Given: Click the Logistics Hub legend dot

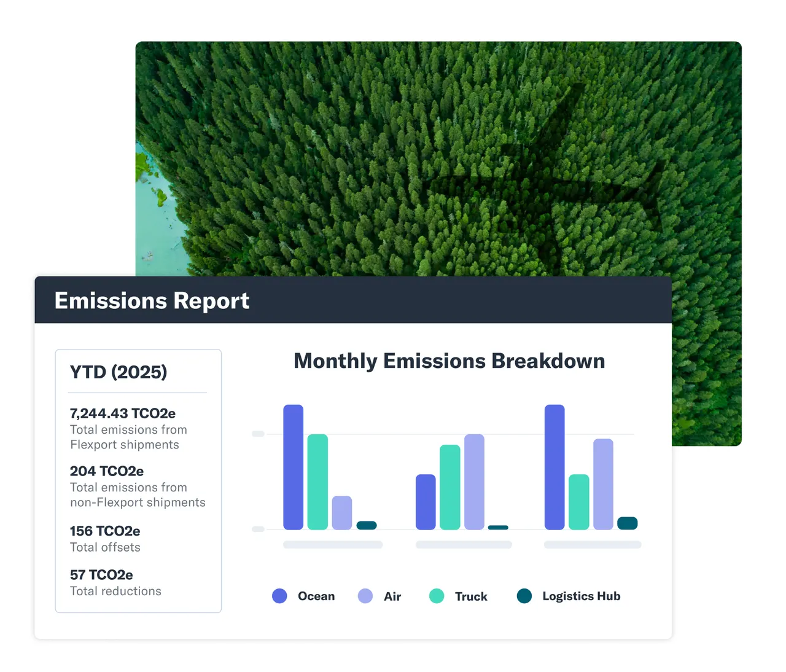Looking at the screenshot, I should [524, 596].
